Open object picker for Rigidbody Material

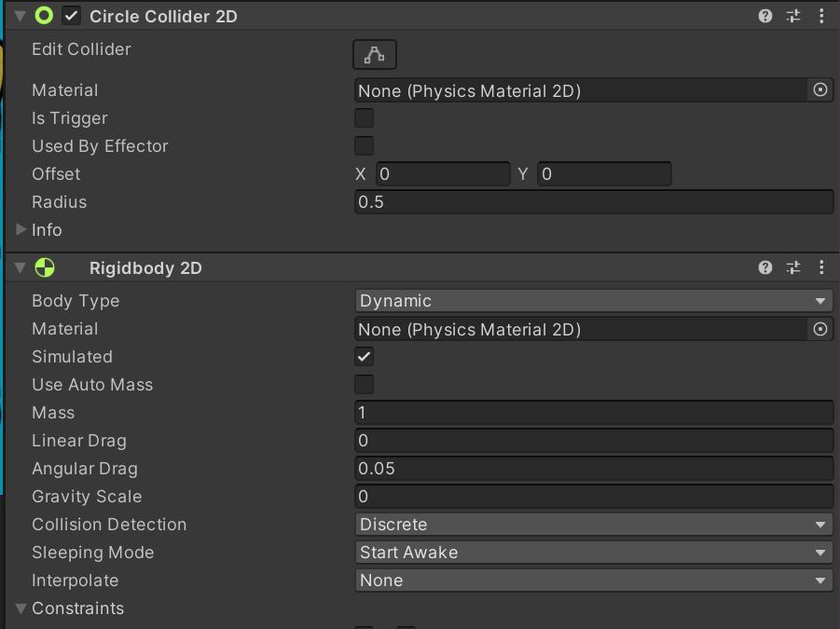pyautogui.click(x=820, y=329)
